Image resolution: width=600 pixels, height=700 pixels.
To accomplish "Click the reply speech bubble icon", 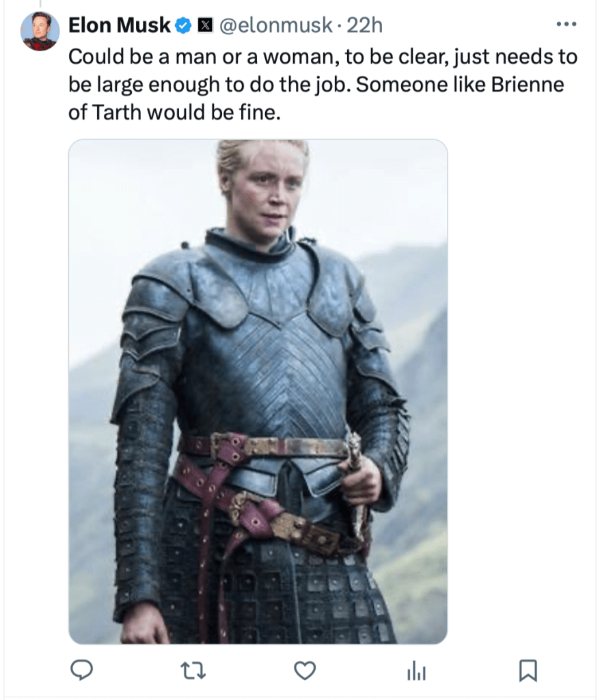I will tap(81, 672).
